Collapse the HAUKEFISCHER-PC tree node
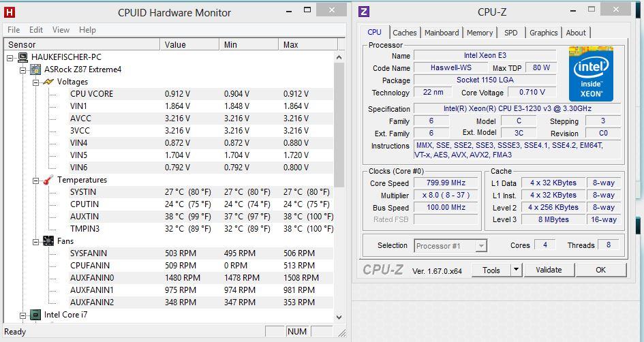 pos(10,59)
